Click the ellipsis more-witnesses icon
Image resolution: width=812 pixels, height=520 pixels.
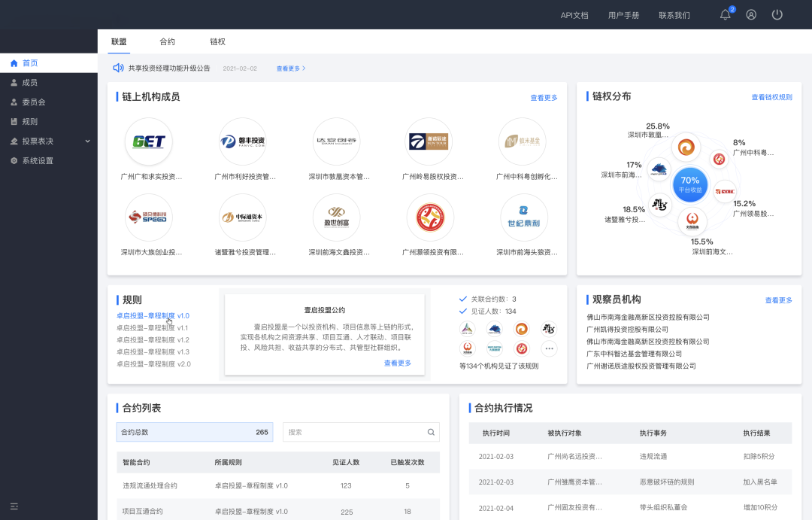click(550, 348)
